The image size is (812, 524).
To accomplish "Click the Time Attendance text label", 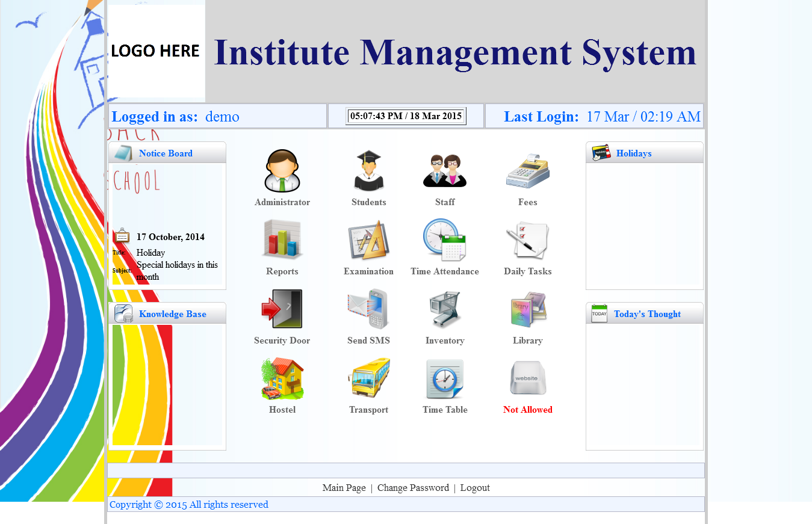I will coord(445,271).
